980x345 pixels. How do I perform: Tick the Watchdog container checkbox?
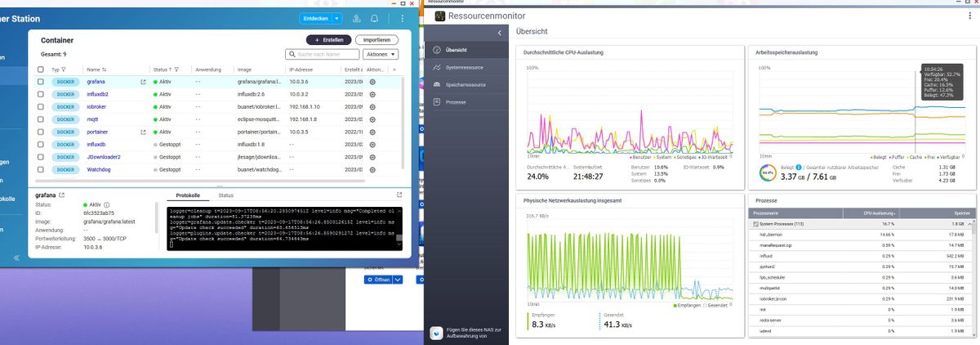click(40, 169)
